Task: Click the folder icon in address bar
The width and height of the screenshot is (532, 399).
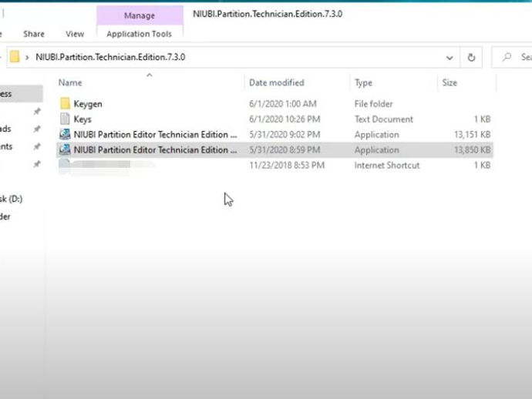Action: coord(15,56)
